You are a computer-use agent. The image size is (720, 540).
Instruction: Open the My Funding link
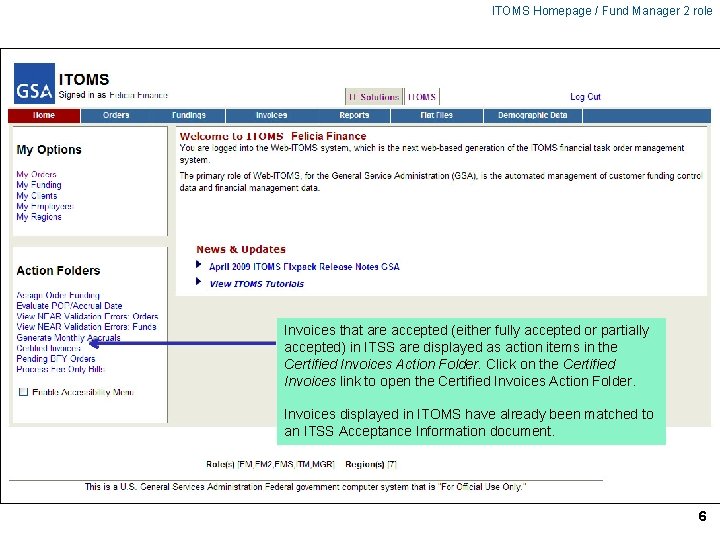(39, 185)
